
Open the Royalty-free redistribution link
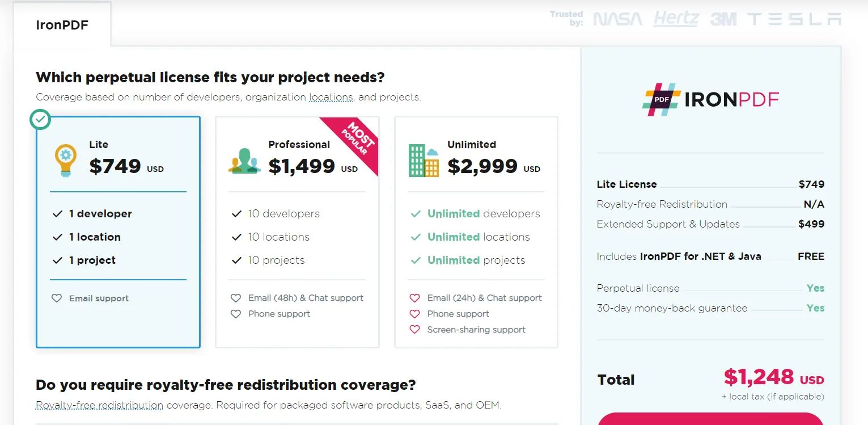(99, 405)
